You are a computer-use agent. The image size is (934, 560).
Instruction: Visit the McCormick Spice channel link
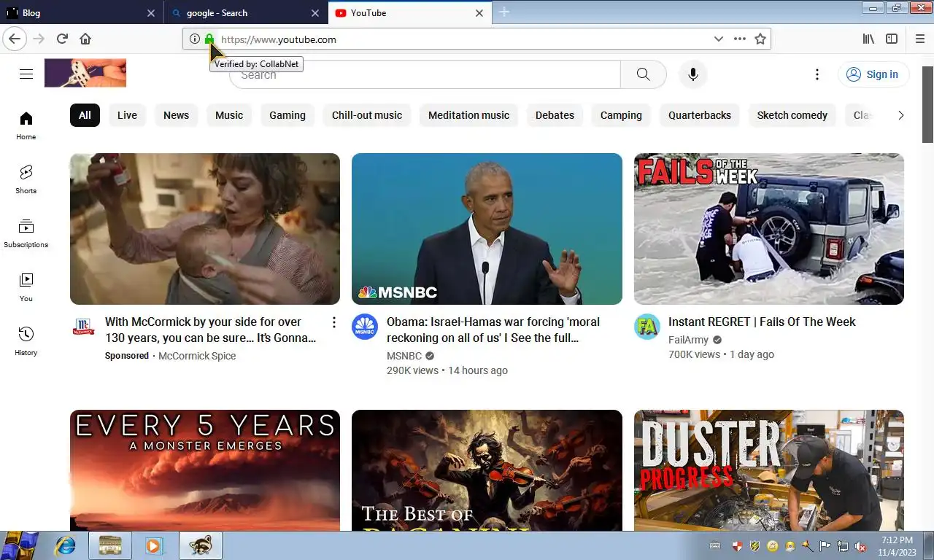point(197,356)
